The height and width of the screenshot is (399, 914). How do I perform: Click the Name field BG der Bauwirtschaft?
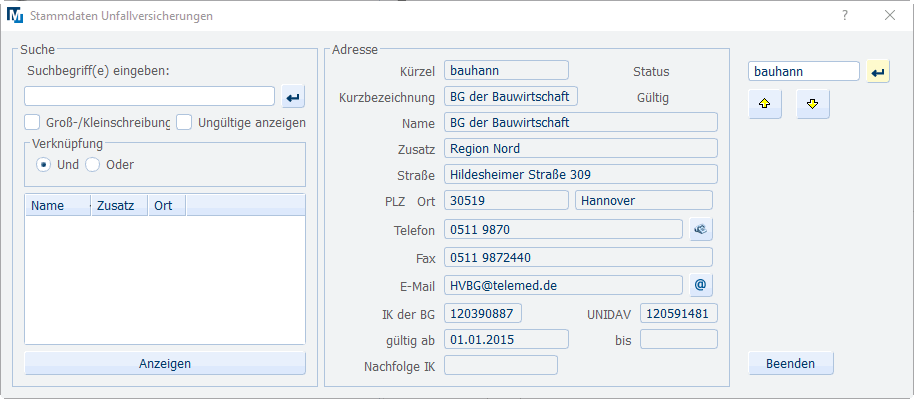[581, 122]
